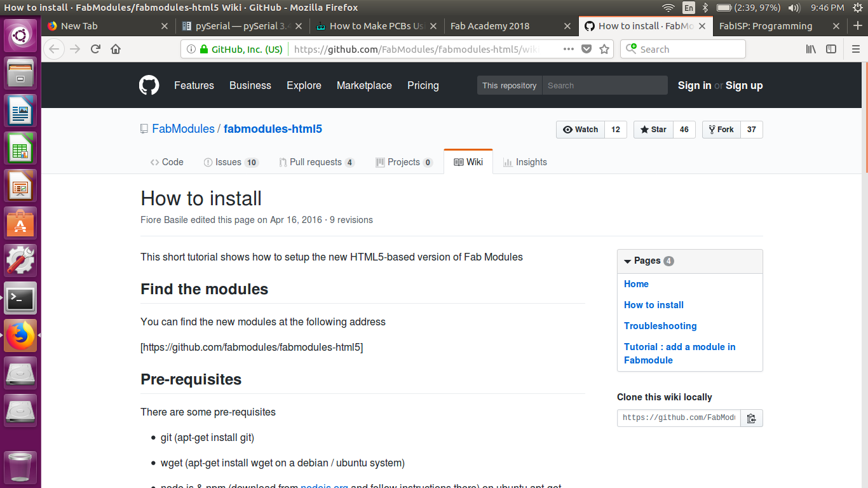
Task: Switch to the Fab Academy 2018 tab
Action: pyautogui.click(x=490, y=26)
